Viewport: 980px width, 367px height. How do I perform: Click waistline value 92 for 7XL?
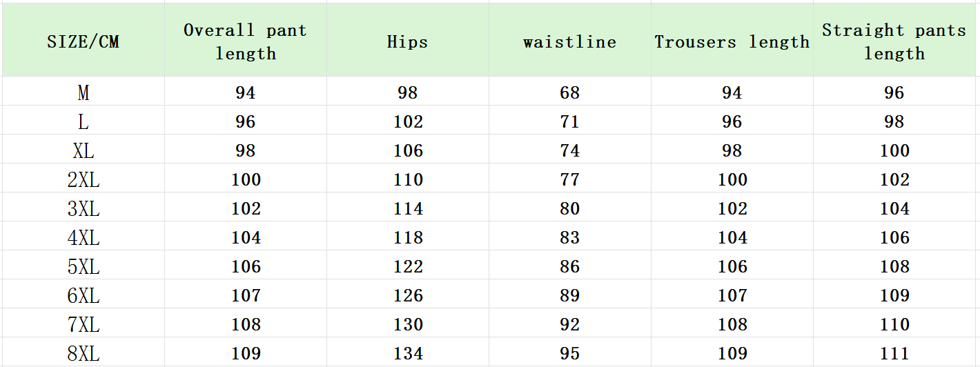569,325
